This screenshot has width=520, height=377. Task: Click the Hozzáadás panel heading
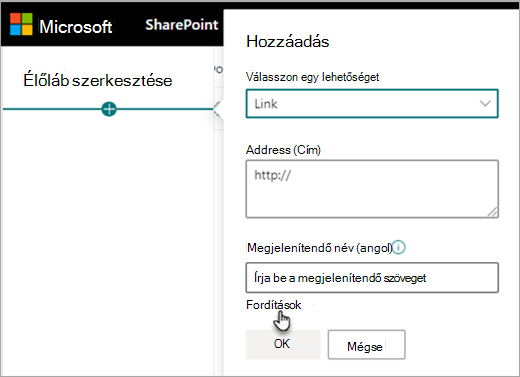point(288,42)
